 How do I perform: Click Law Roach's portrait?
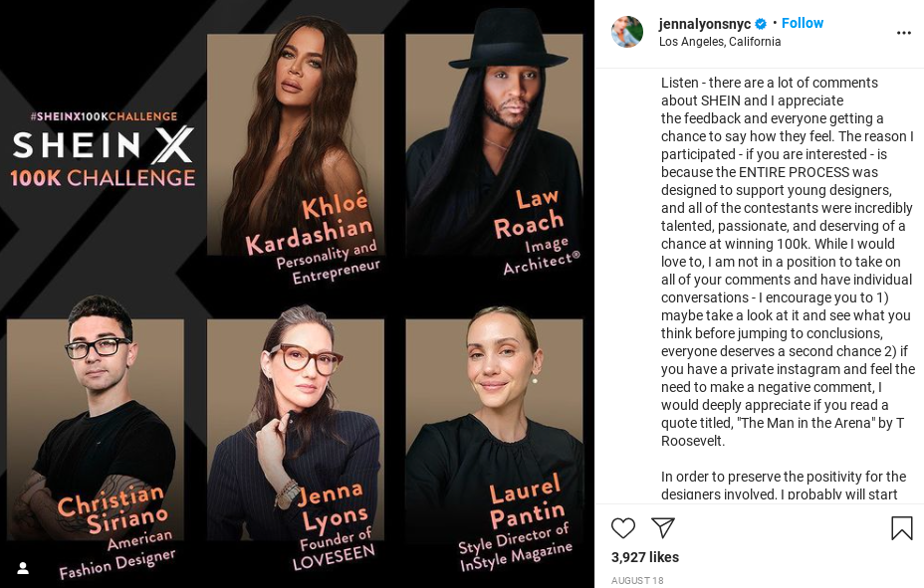click(494, 144)
